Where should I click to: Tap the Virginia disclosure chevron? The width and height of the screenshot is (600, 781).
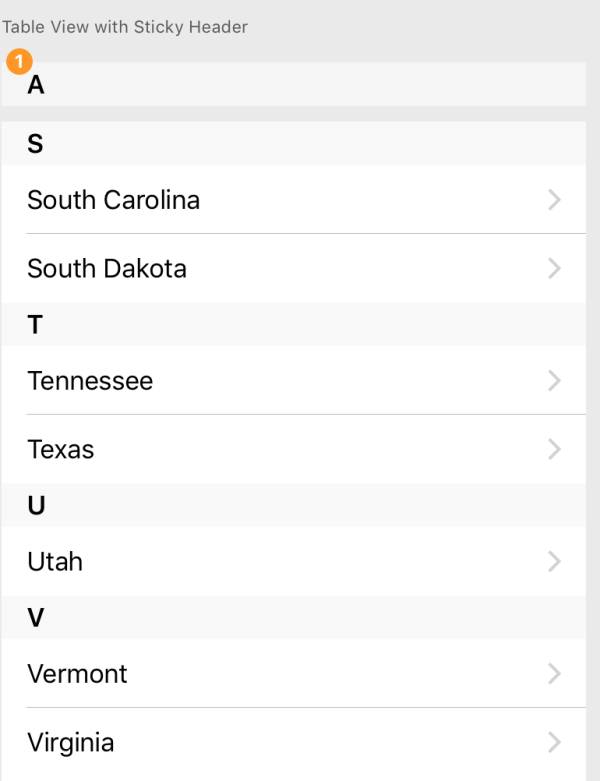(x=554, y=742)
